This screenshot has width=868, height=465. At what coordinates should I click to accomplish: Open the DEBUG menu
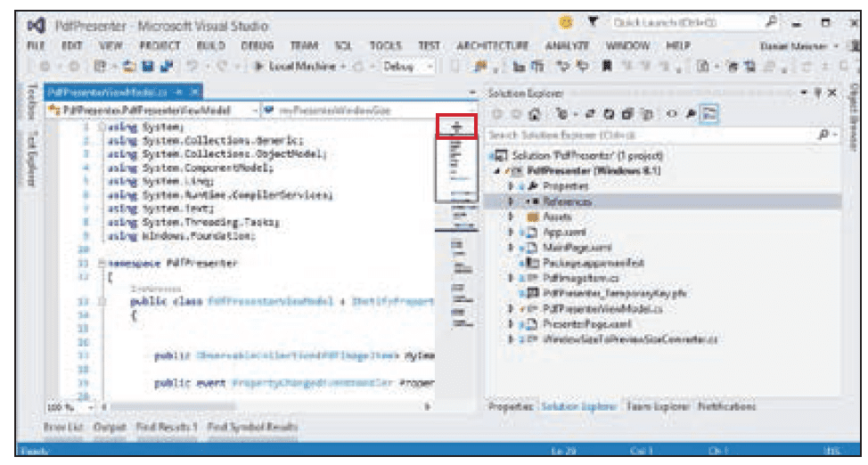(x=258, y=46)
